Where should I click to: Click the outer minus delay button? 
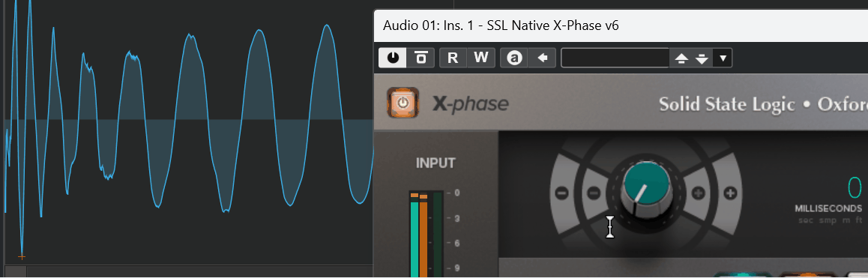[x=561, y=193]
